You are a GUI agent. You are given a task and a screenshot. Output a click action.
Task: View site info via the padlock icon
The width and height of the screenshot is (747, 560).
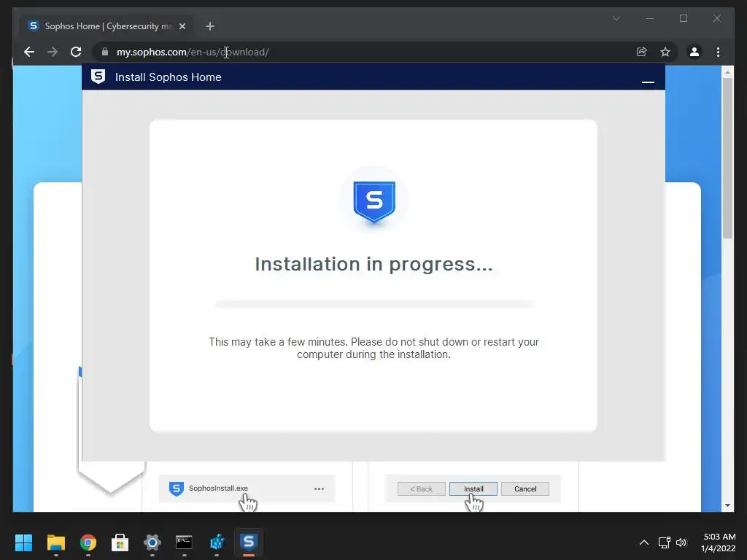click(105, 52)
